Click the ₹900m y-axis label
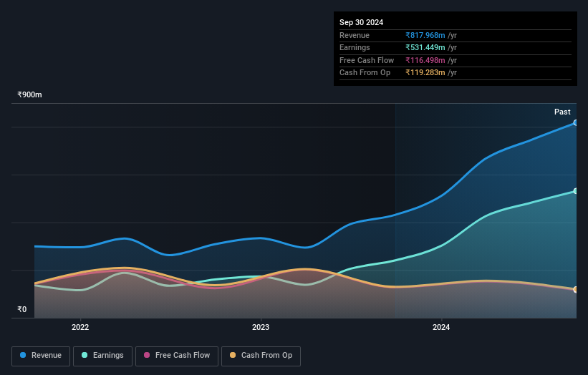Image resolution: width=588 pixels, height=375 pixels. (x=29, y=94)
